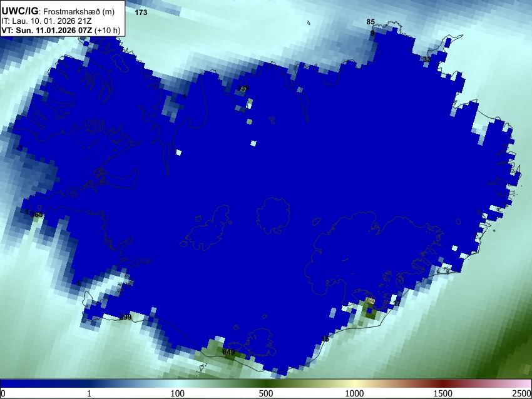Click the map value 17

click(x=397, y=303)
